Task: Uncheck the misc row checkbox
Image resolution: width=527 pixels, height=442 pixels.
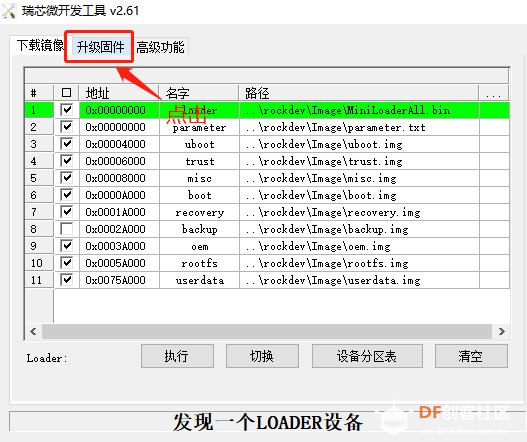Action: [67, 178]
